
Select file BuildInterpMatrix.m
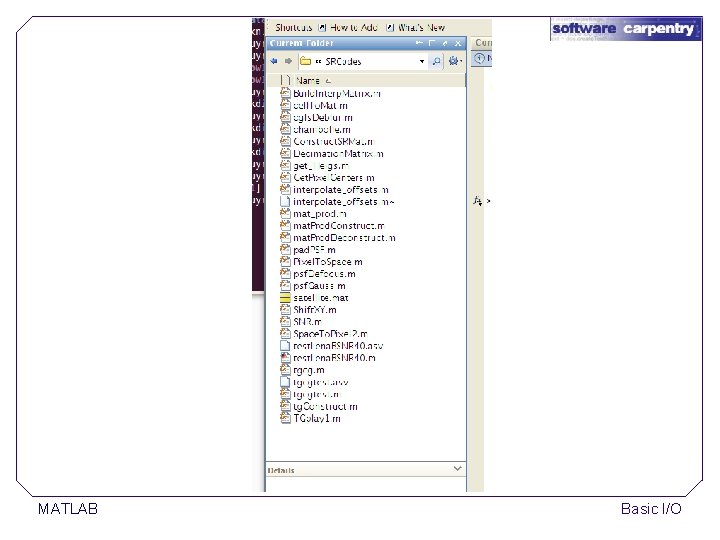point(337,93)
